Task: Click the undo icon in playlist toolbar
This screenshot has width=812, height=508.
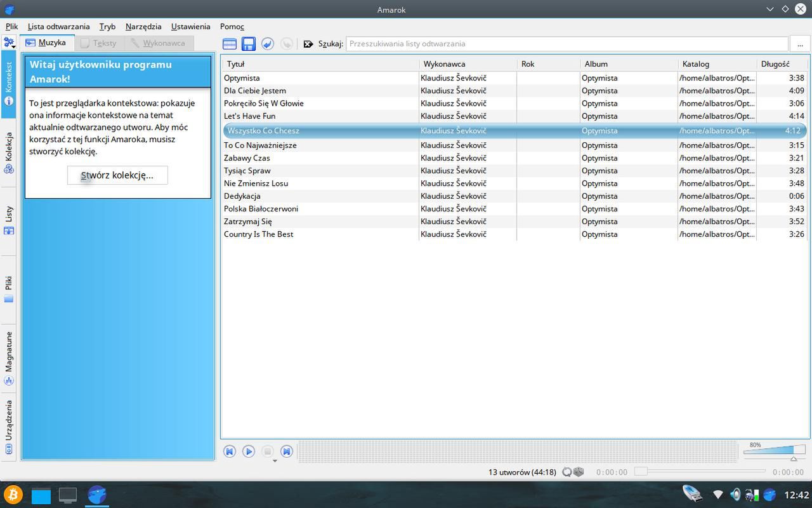Action: (268, 44)
